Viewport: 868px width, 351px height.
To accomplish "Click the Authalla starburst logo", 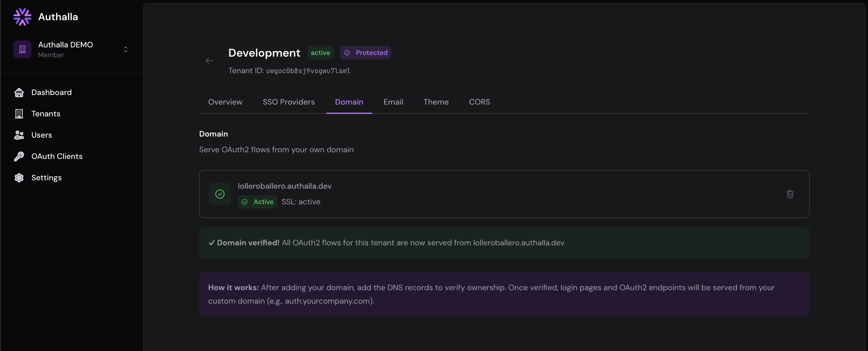I will pyautogui.click(x=22, y=17).
